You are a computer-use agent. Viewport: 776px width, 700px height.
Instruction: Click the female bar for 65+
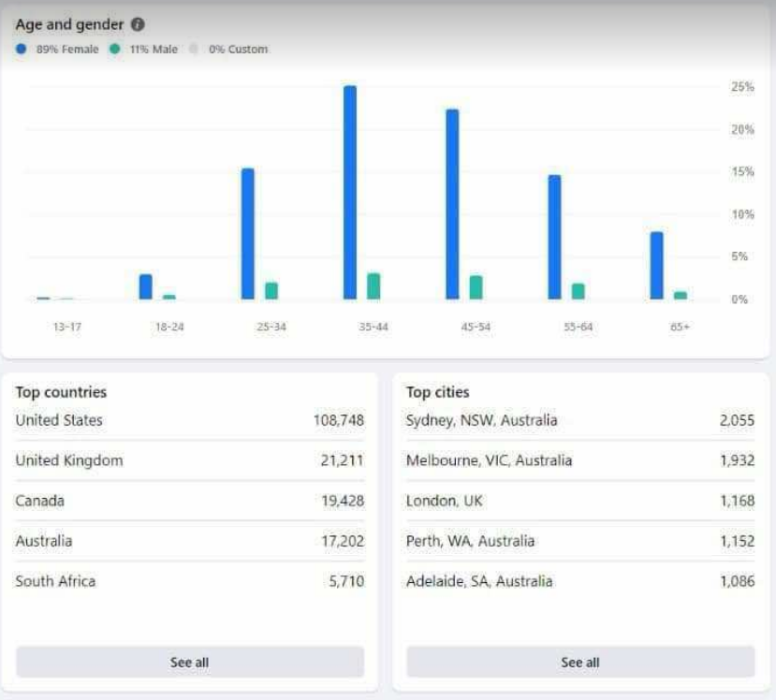tap(657, 265)
